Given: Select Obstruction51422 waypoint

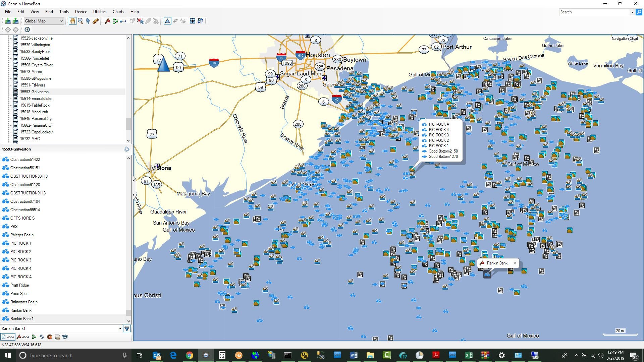Looking at the screenshot, I should tap(25, 160).
